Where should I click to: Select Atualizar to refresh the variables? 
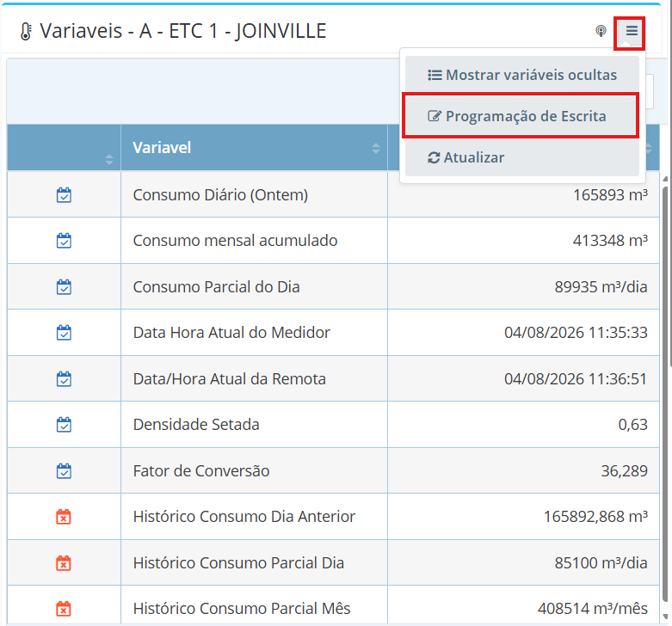point(522,157)
